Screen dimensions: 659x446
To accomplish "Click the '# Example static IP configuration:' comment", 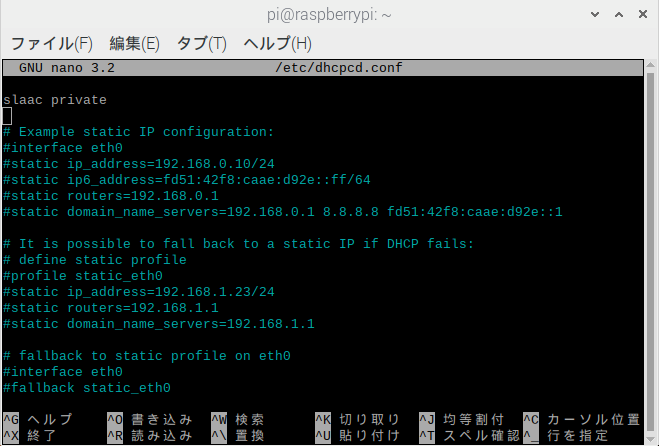I will (x=138, y=132).
